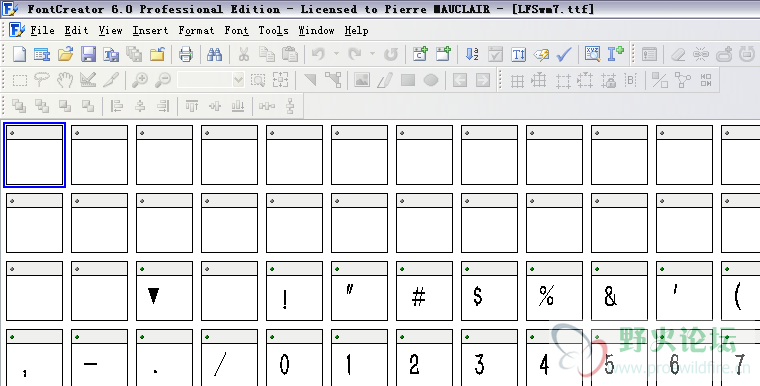Open the zoom level combo box
The height and width of the screenshot is (386, 760).
(210, 80)
